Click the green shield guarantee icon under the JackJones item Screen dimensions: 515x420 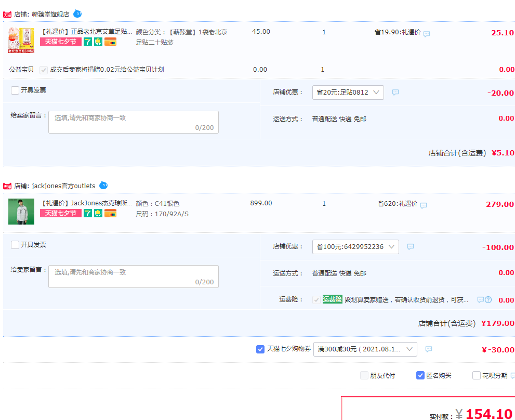(x=98, y=213)
